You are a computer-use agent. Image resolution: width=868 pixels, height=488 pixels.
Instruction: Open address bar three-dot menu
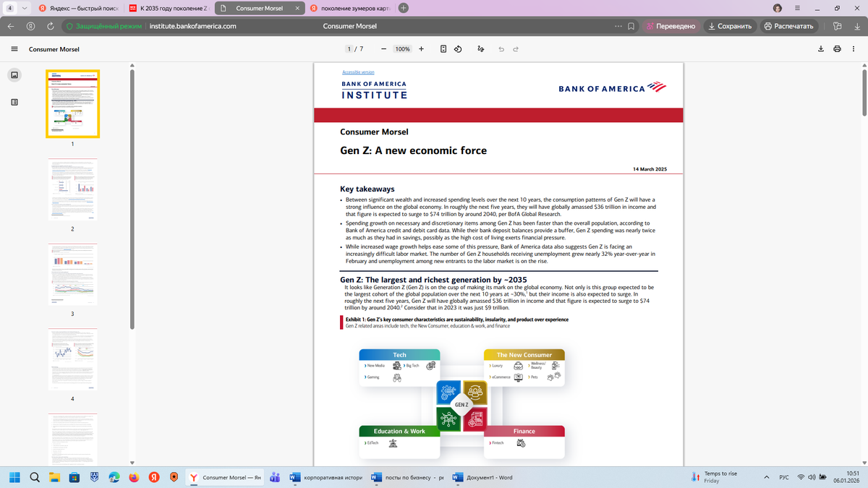(618, 26)
